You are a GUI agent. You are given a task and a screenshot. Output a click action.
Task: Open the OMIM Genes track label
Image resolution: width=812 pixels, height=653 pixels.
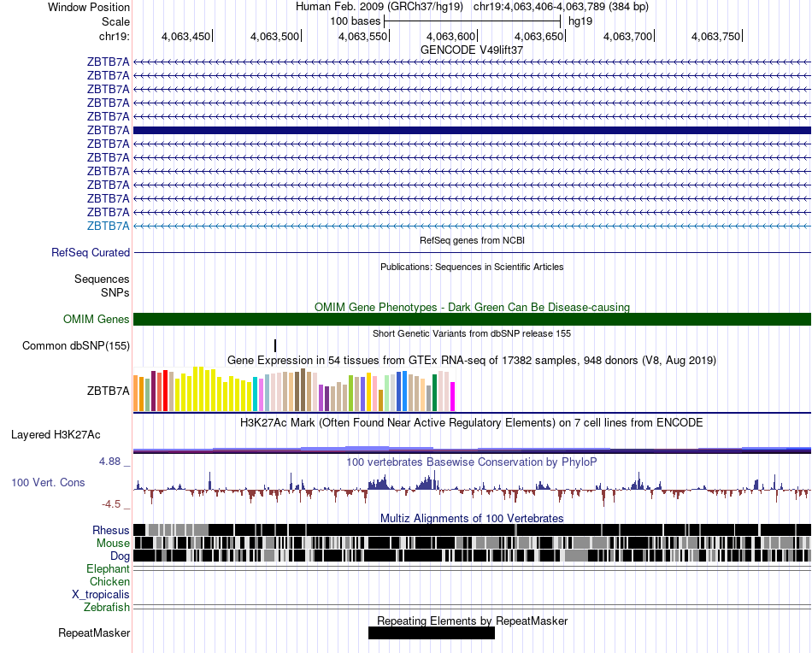pos(96,320)
